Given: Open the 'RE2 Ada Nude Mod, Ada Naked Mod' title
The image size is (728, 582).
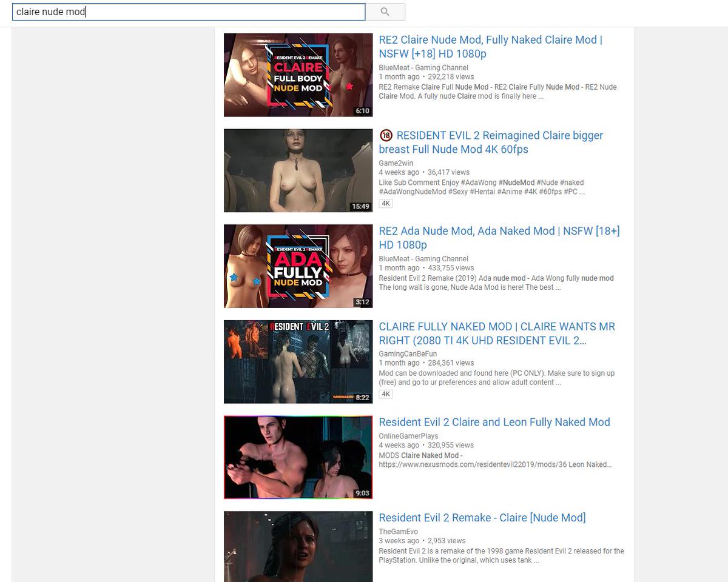Looking at the screenshot, I should [499, 238].
